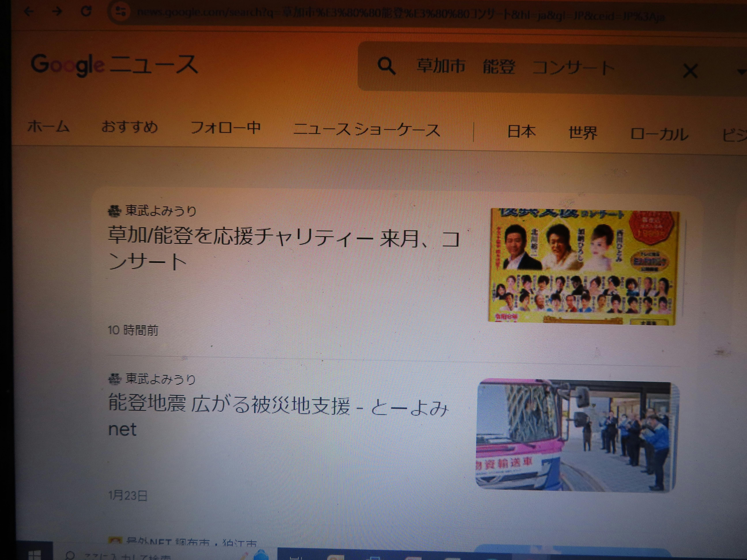The image size is (747, 560).
Task: Open the ニュース ショーケース tab
Action: 367,130
